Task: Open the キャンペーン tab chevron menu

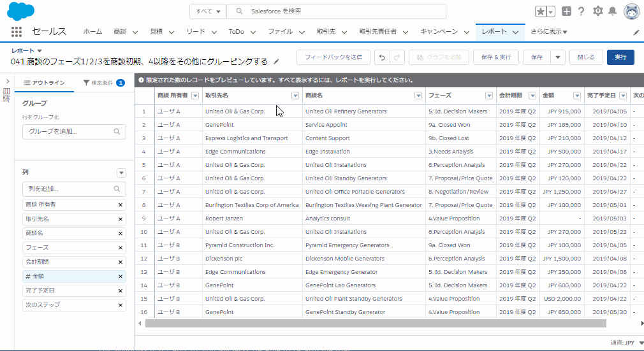Action: point(467,32)
